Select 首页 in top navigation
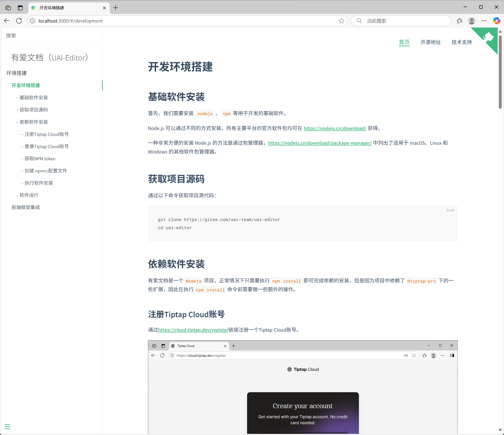This screenshot has height=435, width=504. [x=404, y=42]
